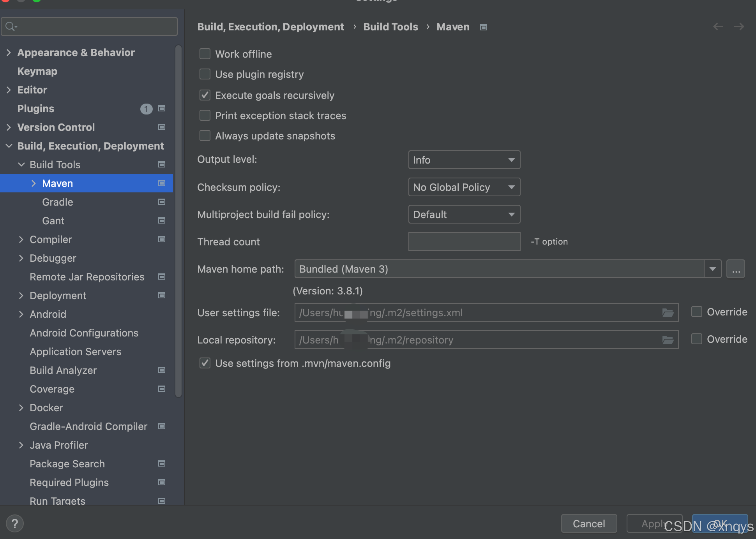Enable the Work offline checkbox
This screenshot has width=756, height=539.
tap(205, 54)
